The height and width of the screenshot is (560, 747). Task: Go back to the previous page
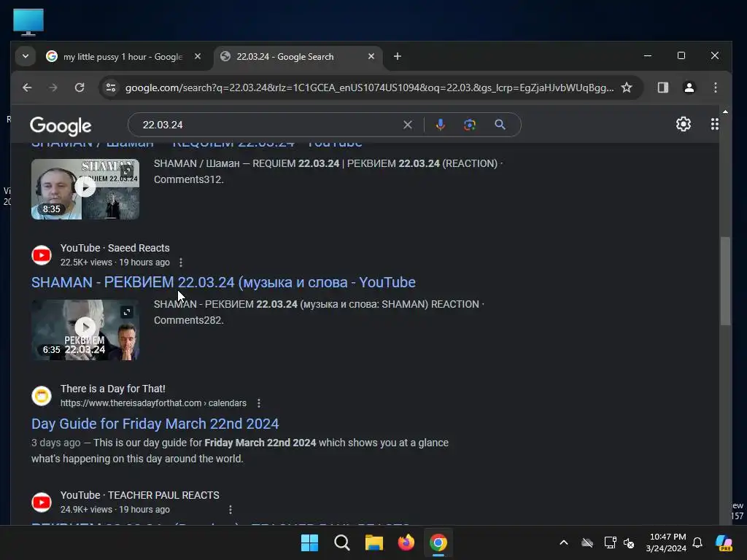[27, 87]
